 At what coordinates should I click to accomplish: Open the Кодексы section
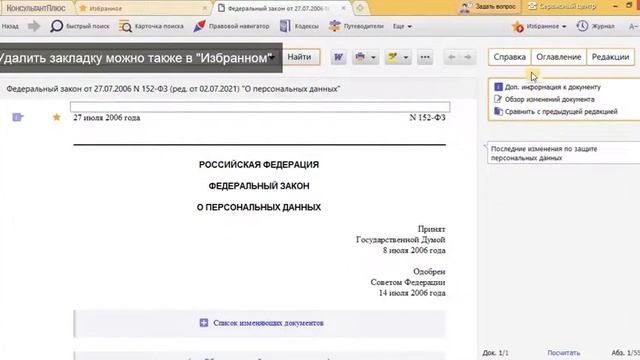click(x=299, y=26)
